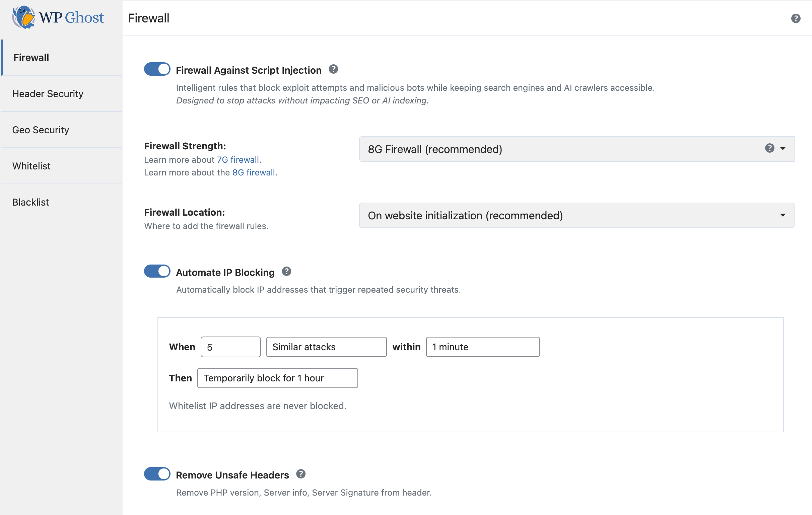Click help icon beside Remove Unsafe Headers
The height and width of the screenshot is (515, 812).
point(300,474)
